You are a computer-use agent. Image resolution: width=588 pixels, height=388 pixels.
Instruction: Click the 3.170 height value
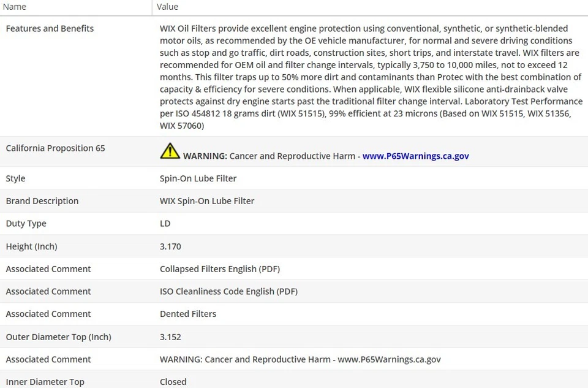click(x=170, y=246)
